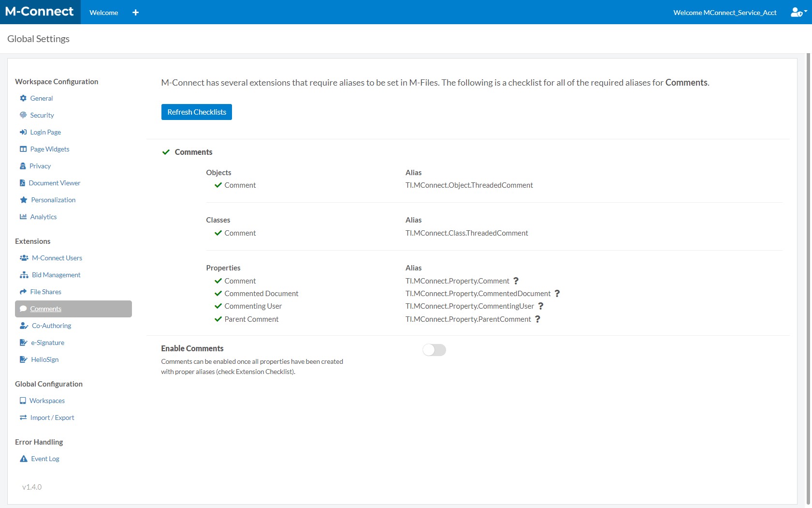Open Security via fingerprint icon

[x=23, y=115]
